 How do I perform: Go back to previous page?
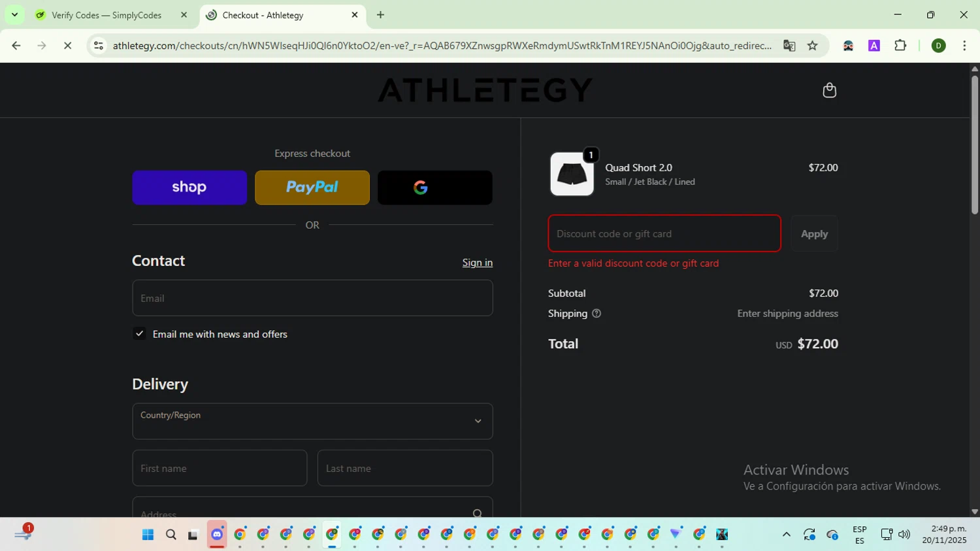(16, 46)
